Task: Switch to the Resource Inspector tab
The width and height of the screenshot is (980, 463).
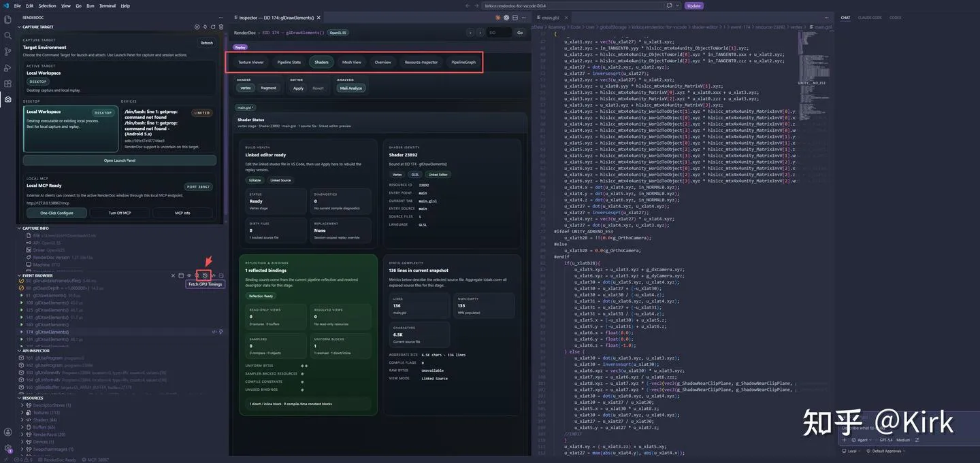Action: pyautogui.click(x=421, y=62)
